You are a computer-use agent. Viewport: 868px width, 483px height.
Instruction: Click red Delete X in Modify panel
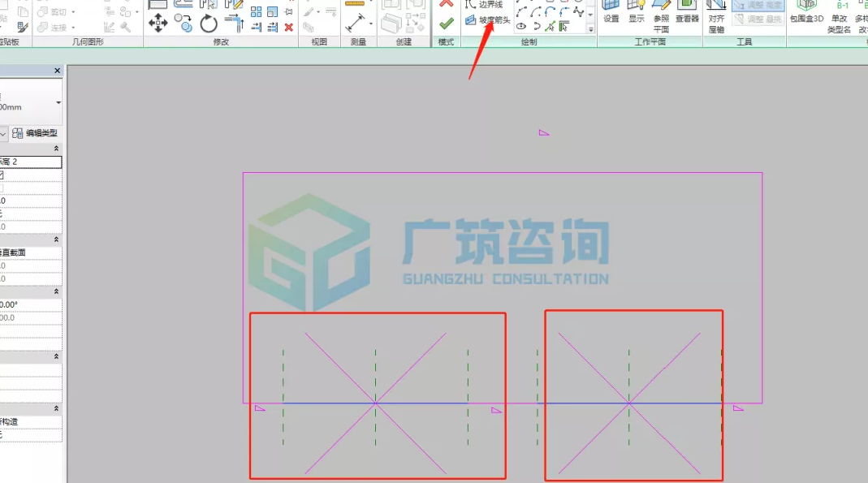[288, 27]
